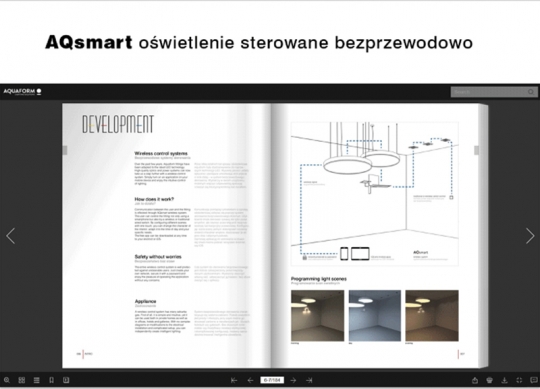Open the page thumbnails grid view

click(x=22, y=380)
